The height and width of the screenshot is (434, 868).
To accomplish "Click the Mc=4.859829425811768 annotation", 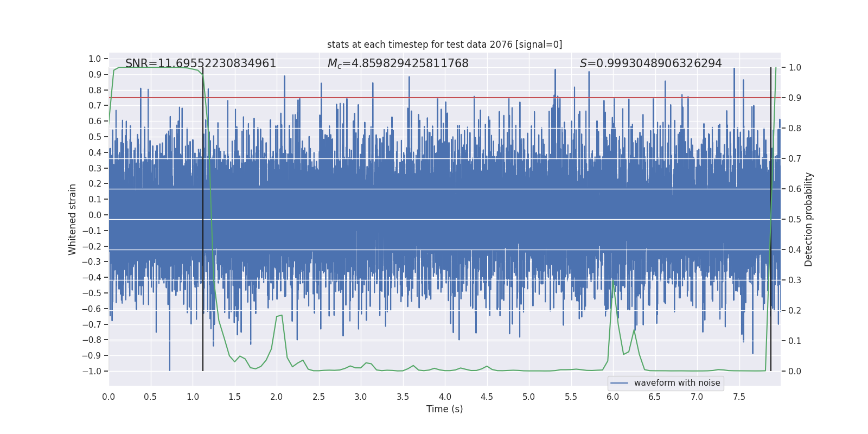I will [398, 63].
